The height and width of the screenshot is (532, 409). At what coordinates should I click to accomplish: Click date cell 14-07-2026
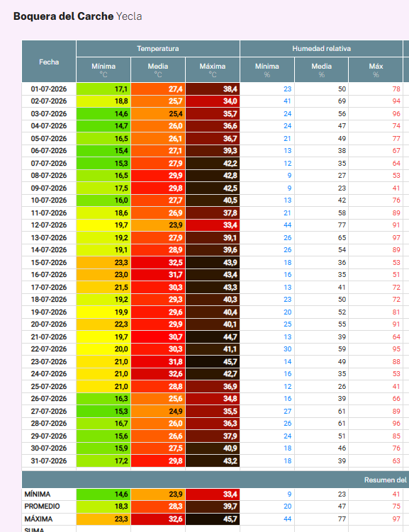pos(49,250)
